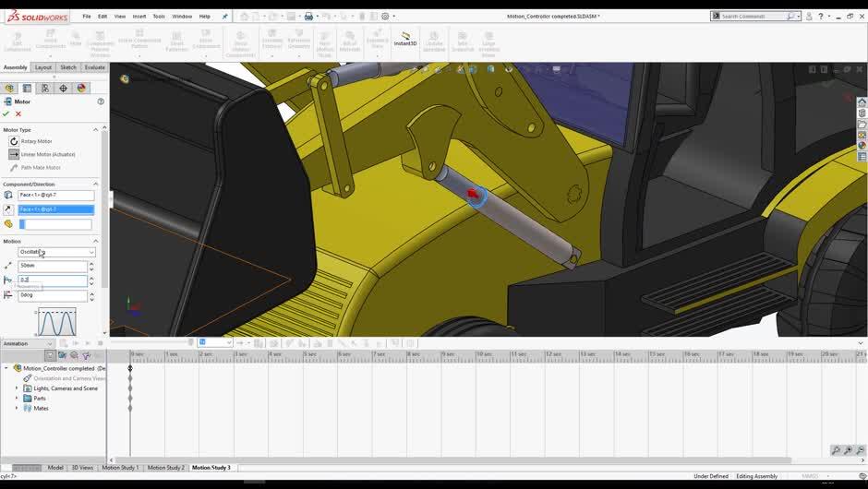
Task: Open the DisplayManager color wheel tab
Action: (x=81, y=89)
